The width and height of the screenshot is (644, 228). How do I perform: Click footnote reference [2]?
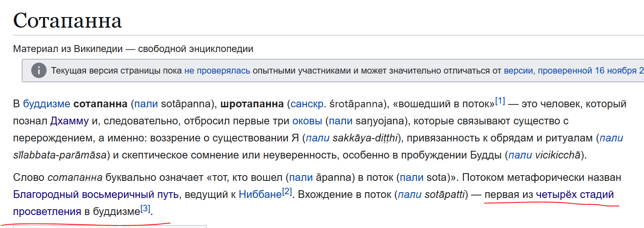pyautogui.click(x=287, y=191)
